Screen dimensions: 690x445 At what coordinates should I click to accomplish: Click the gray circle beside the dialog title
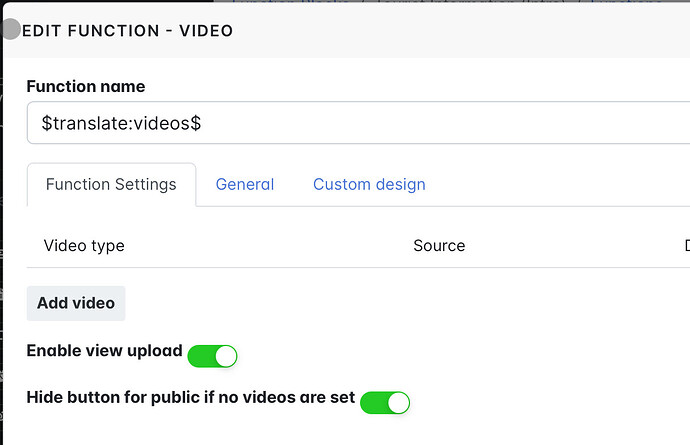tap(10, 30)
